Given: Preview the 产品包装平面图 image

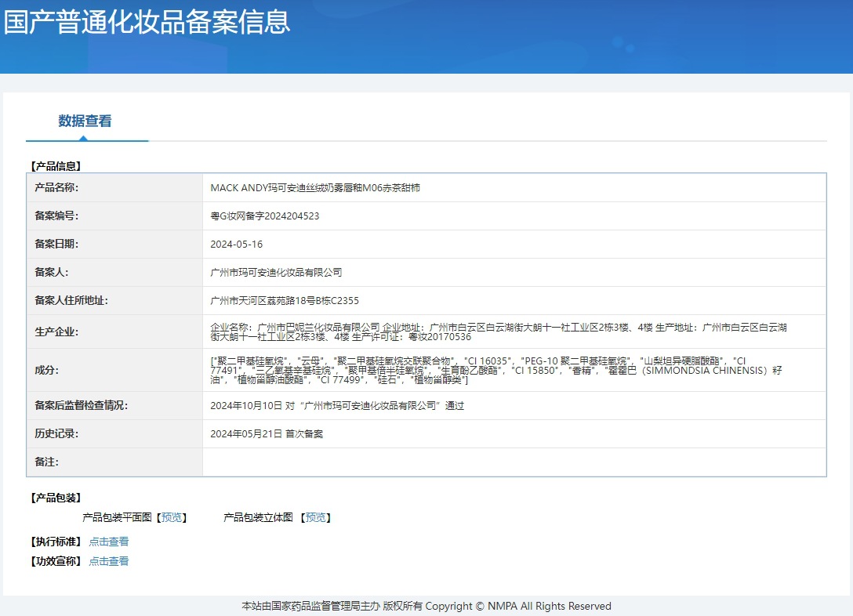Looking at the screenshot, I should pos(172,517).
